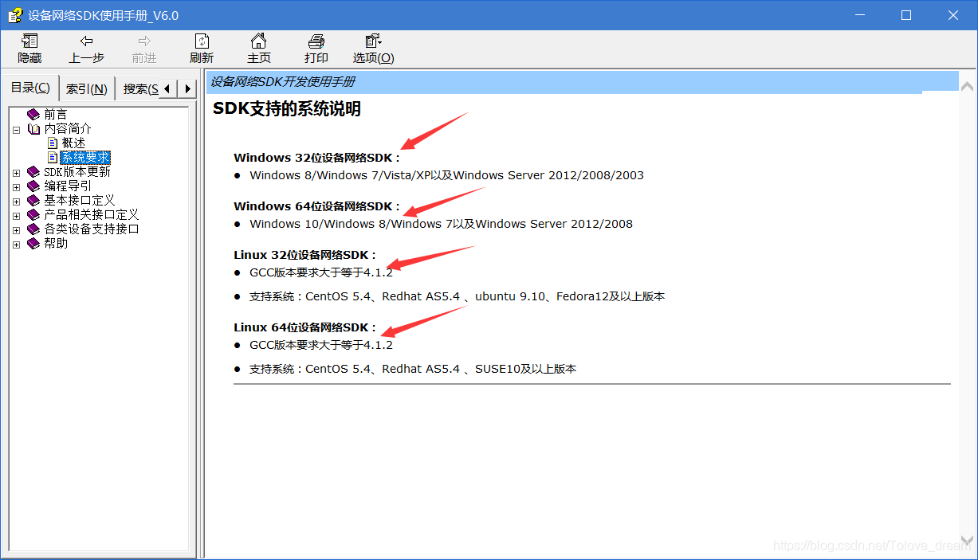Screen dimensions: 978x560
Task: Maximize the help window
Action: coord(906,15)
